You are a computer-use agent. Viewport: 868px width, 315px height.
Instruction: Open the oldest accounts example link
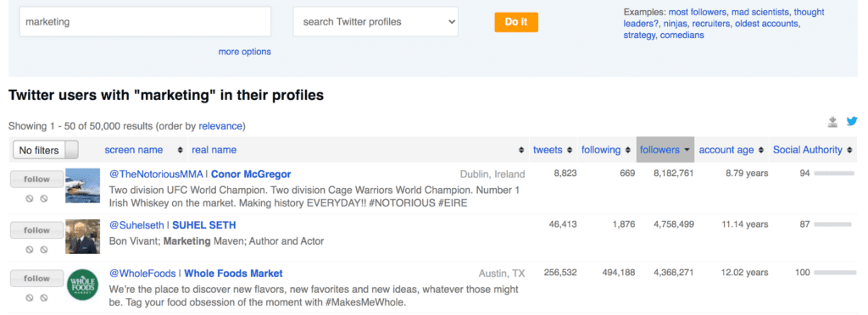(x=766, y=24)
